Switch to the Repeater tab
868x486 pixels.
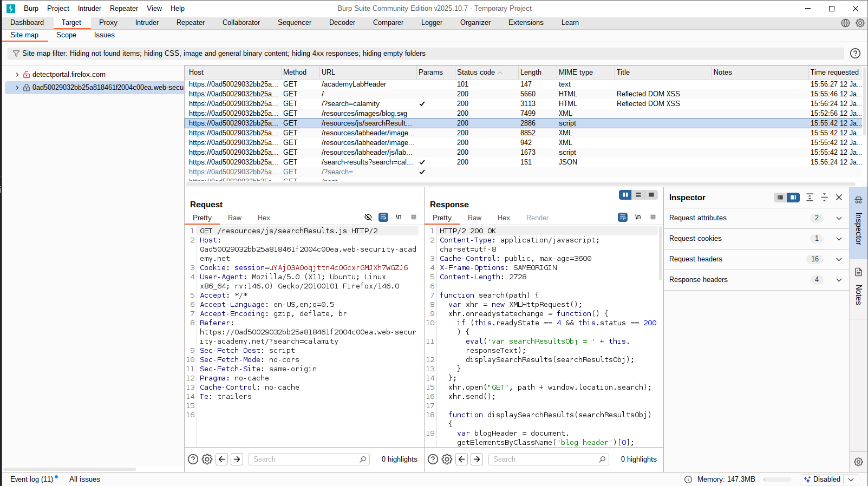(191, 23)
